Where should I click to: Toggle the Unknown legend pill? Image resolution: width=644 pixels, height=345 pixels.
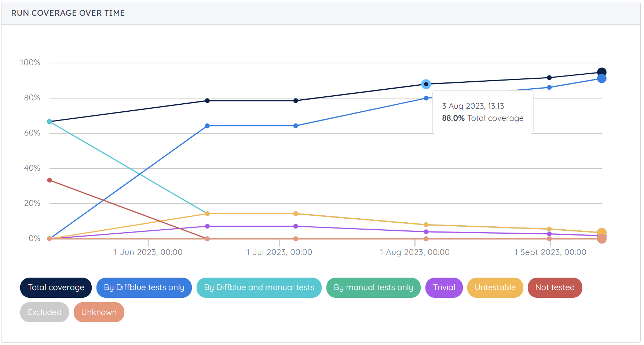[99, 312]
